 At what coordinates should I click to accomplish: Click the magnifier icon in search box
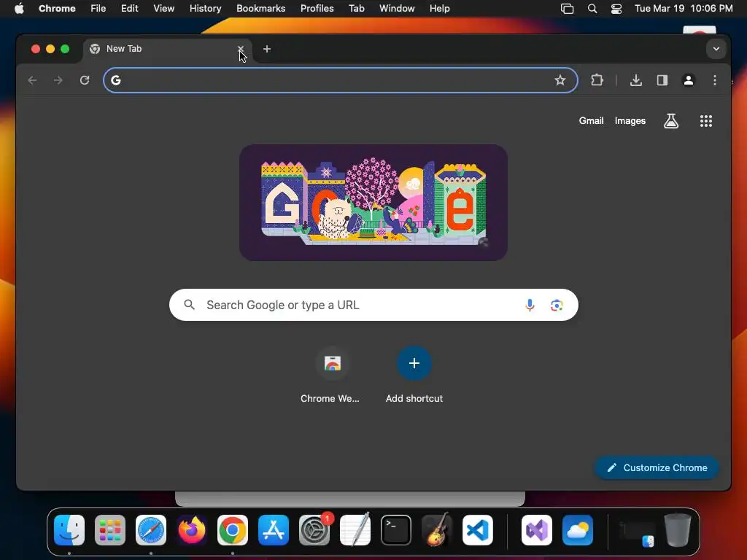point(189,305)
